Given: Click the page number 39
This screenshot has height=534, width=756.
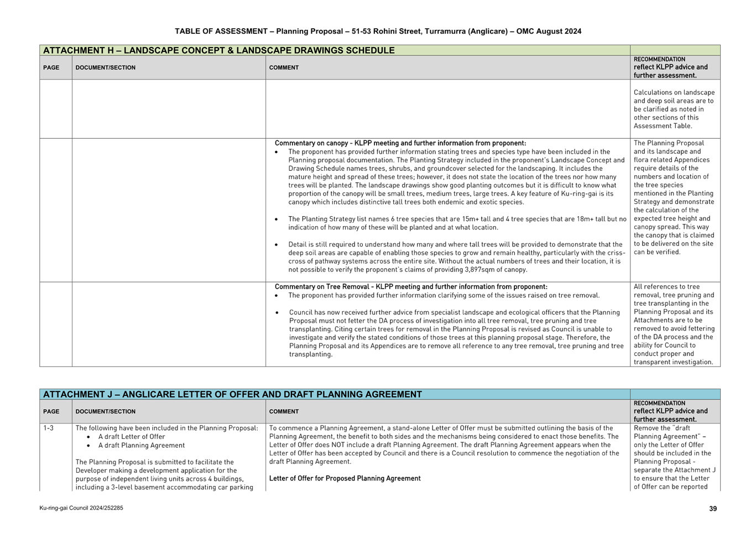Looking at the screenshot, I should coord(713,509).
